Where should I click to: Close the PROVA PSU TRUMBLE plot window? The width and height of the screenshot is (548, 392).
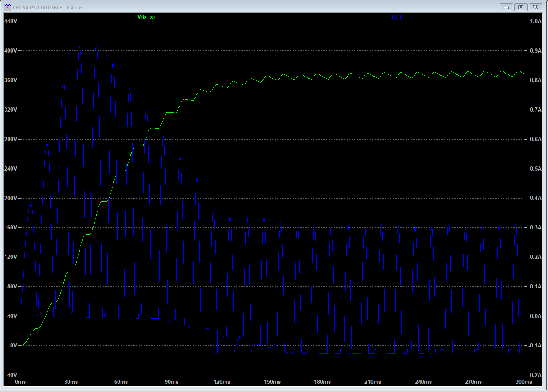pos(535,7)
